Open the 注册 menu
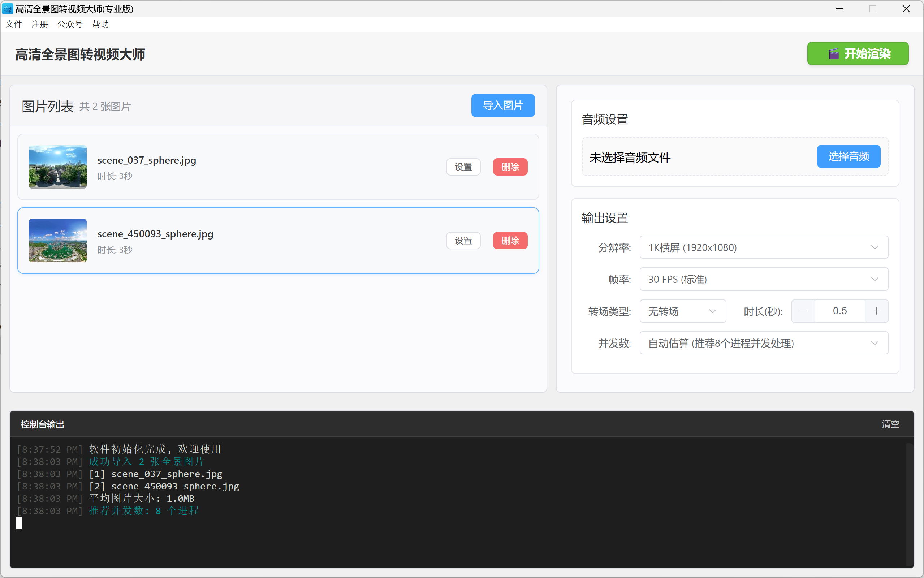The width and height of the screenshot is (924, 578). click(x=40, y=25)
